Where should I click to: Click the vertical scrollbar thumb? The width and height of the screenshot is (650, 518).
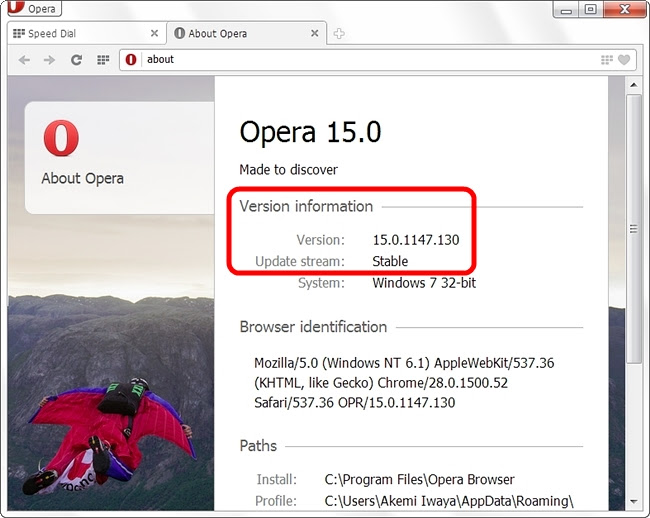[x=633, y=229]
